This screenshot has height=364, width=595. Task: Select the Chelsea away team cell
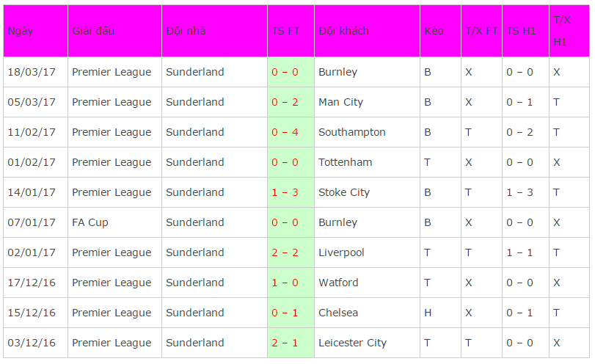(367, 313)
